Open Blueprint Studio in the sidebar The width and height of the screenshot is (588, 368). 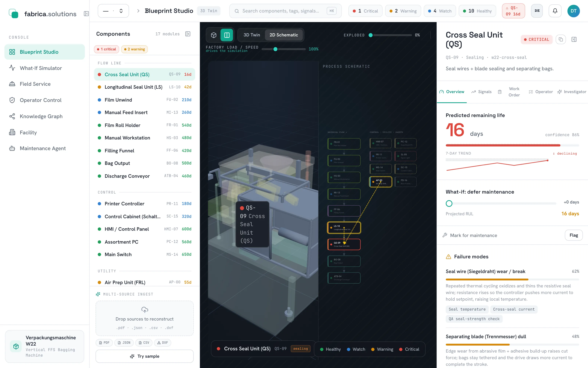(44, 52)
